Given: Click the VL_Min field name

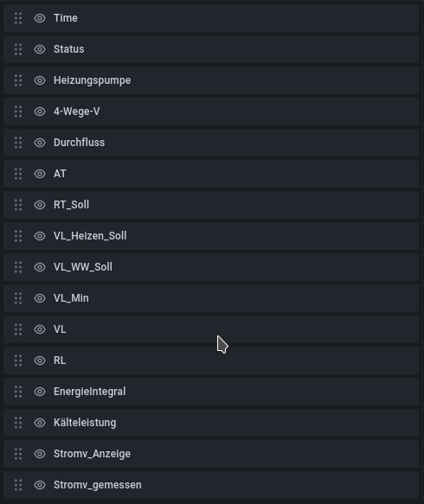Looking at the screenshot, I should (71, 298).
